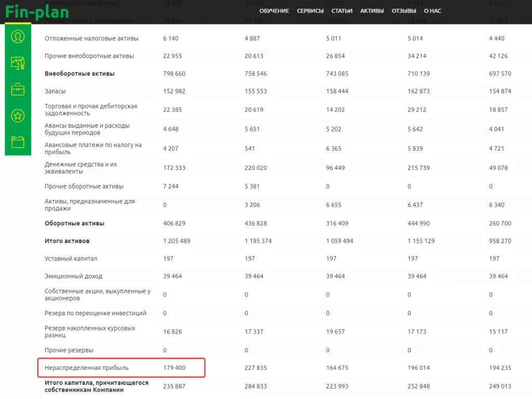The height and width of the screenshot is (399, 532).
Task: Select the value "152 982" in the Запасы row
Action: pyautogui.click(x=174, y=91)
